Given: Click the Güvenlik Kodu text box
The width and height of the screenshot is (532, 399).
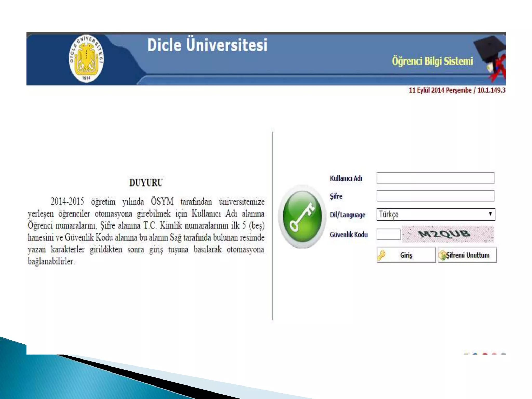Looking at the screenshot, I should click(x=388, y=234).
